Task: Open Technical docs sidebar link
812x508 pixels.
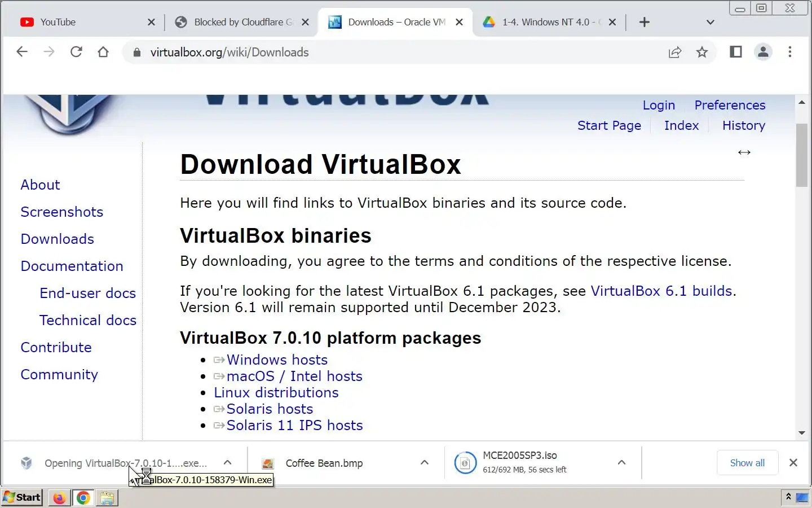Action: tap(88, 320)
